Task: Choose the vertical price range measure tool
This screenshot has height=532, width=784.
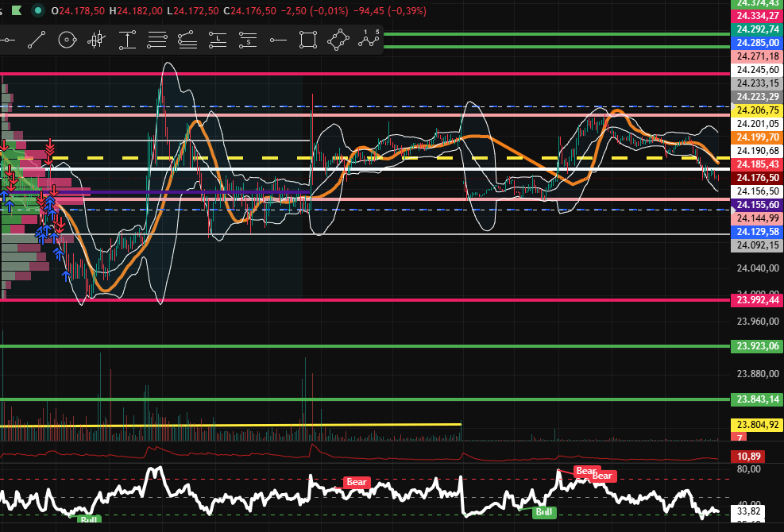Action: point(127,39)
